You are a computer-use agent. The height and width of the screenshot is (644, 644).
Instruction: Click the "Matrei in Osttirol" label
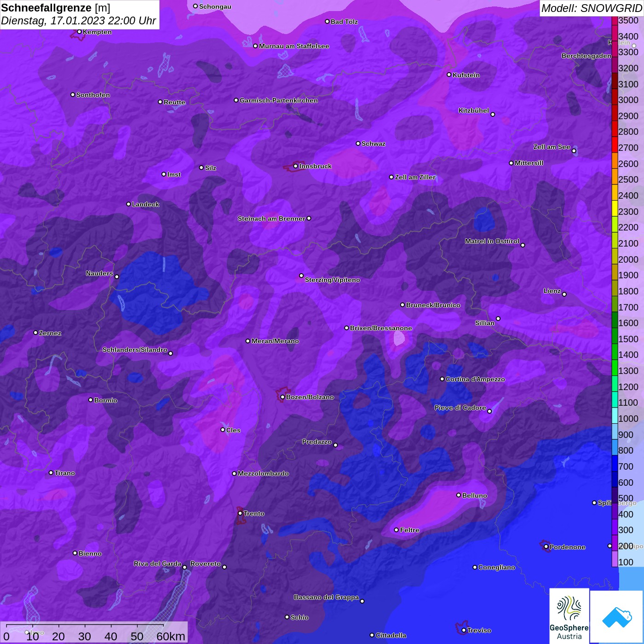(492, 241)
